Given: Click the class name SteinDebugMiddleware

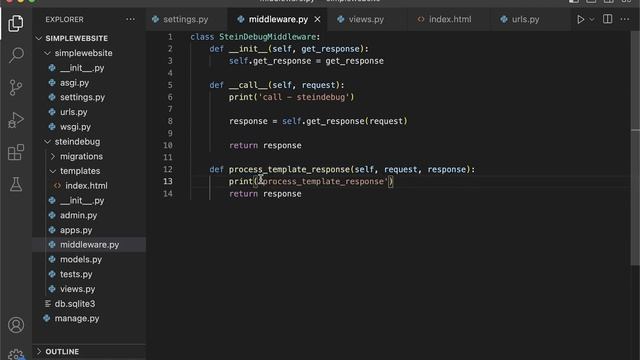Looking at the screenshot, I should pos(267,37).
